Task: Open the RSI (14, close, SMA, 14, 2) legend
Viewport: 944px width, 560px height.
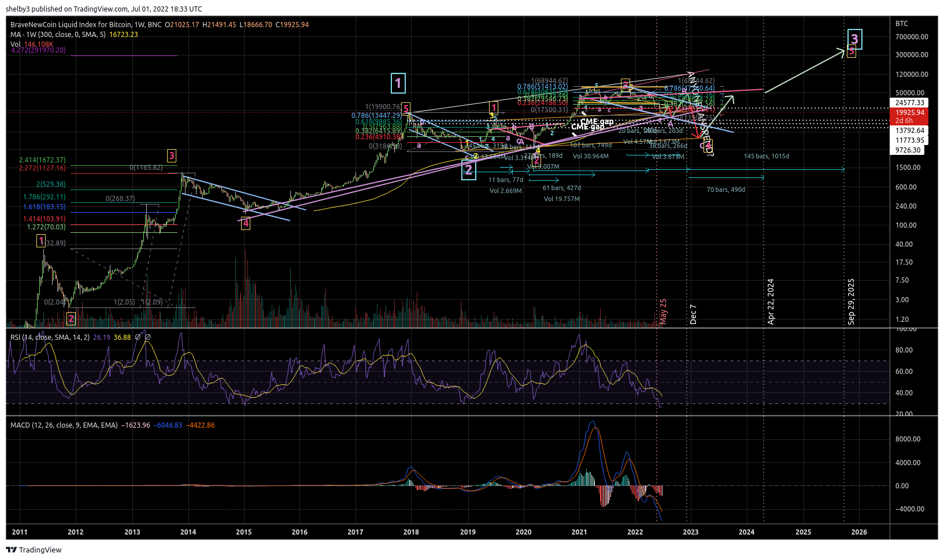Action: [x=50, y=337]
